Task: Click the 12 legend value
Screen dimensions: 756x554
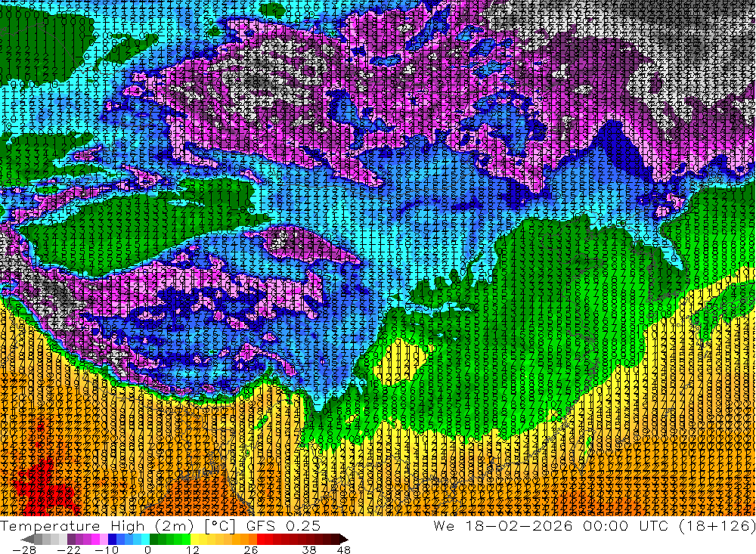Action: pos(193,549)
